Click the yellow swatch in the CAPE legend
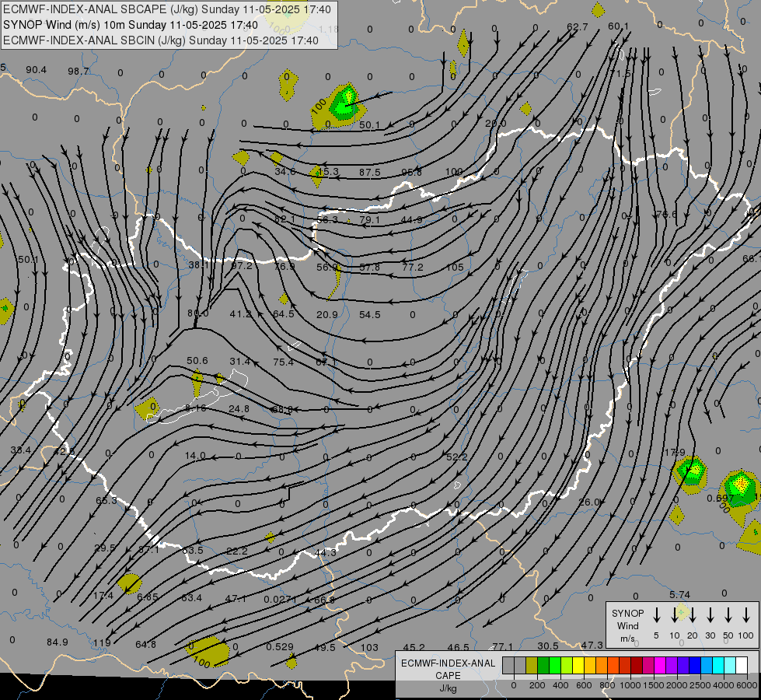761x700 pixels. 578,666
